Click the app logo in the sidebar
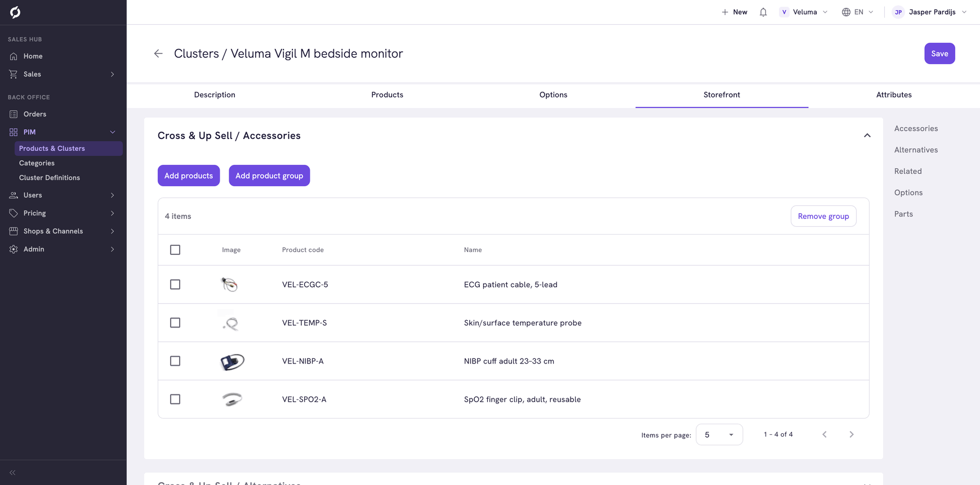 point(15,12)
